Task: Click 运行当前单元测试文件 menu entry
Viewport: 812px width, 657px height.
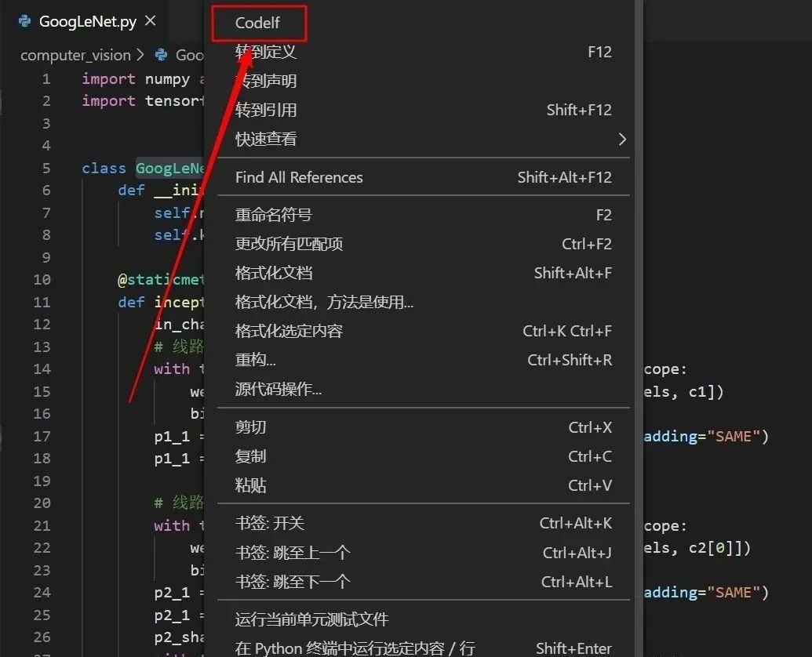Action: pos(423,619)
